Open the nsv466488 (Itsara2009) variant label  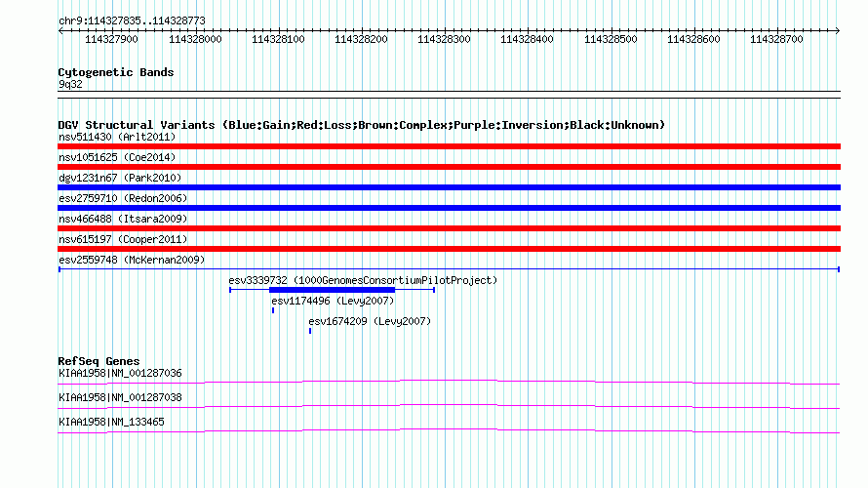[123, 219]
